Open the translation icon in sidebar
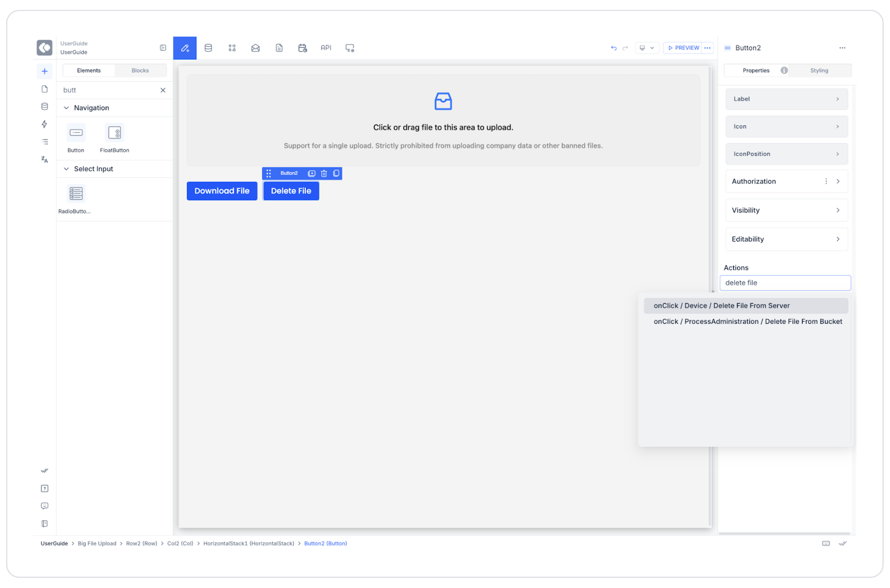 click(44, 160)
